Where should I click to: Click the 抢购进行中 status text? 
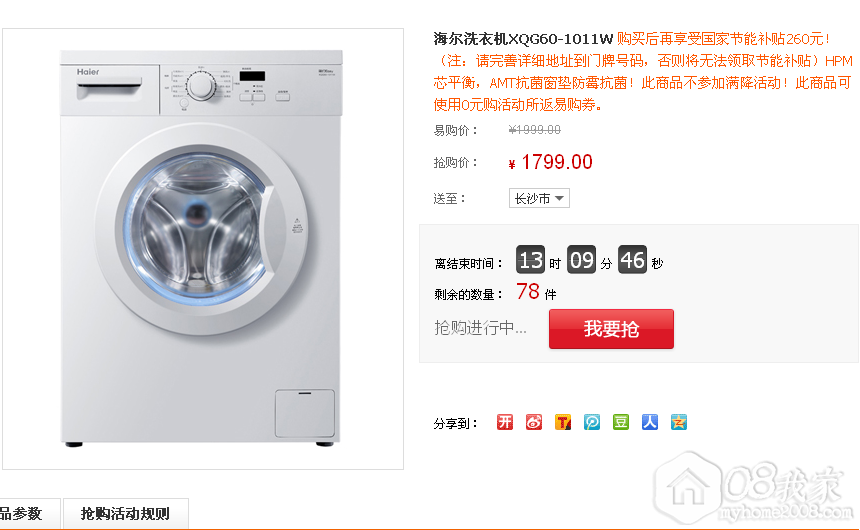coord(480,328)
